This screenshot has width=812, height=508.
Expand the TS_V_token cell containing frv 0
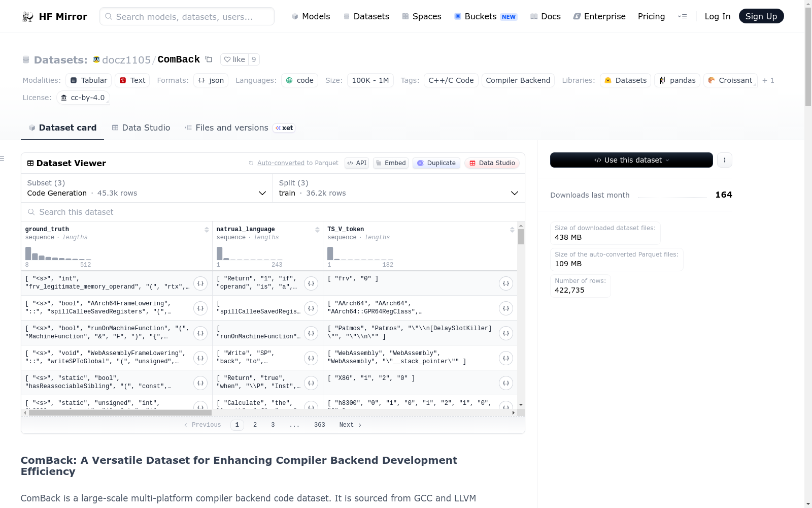[506, 283]
